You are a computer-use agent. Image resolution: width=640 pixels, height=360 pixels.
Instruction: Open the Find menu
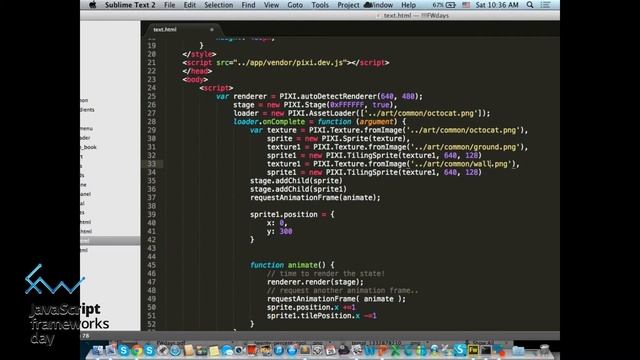click(x=248, y=5)
